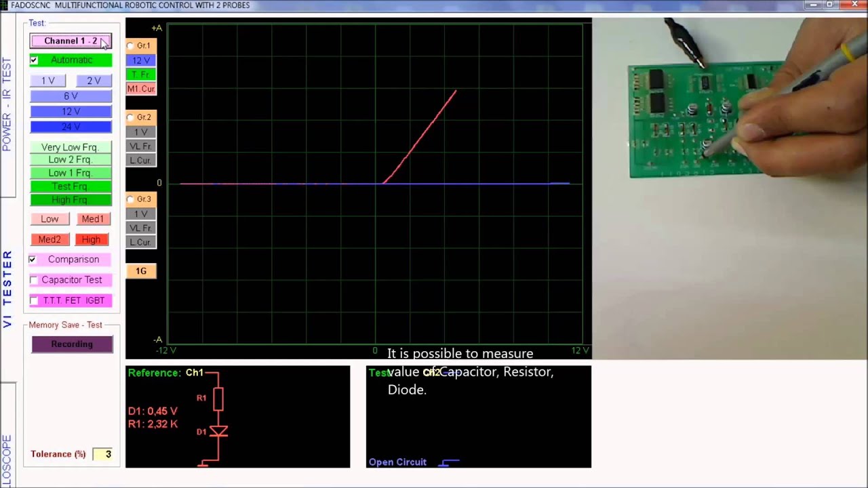Click the Gr.1 M1.Cur. indicator
The width and height of the screenshot is (868, 488).
coord(141,89)
